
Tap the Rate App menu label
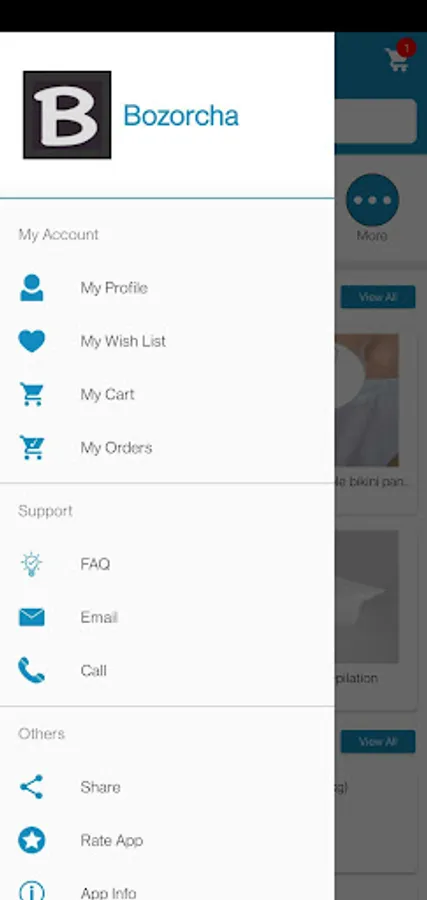(x=111, y=840)
